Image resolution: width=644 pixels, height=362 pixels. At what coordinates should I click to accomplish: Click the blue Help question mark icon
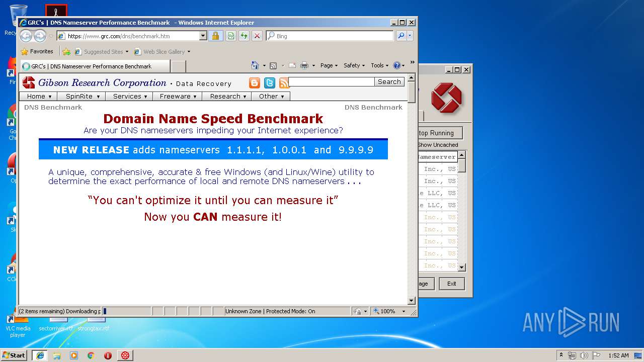pyautogui.click(x=396, y=65)
